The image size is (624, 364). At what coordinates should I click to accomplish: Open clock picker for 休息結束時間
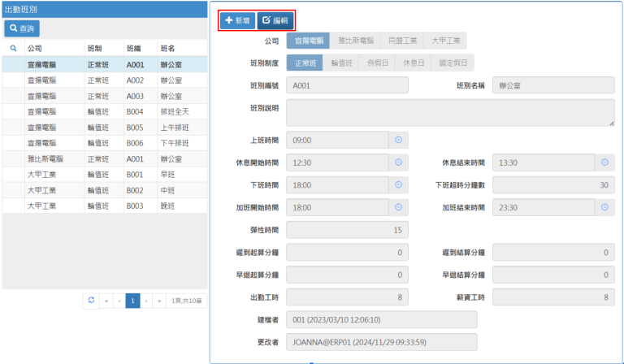coord(604,162)
